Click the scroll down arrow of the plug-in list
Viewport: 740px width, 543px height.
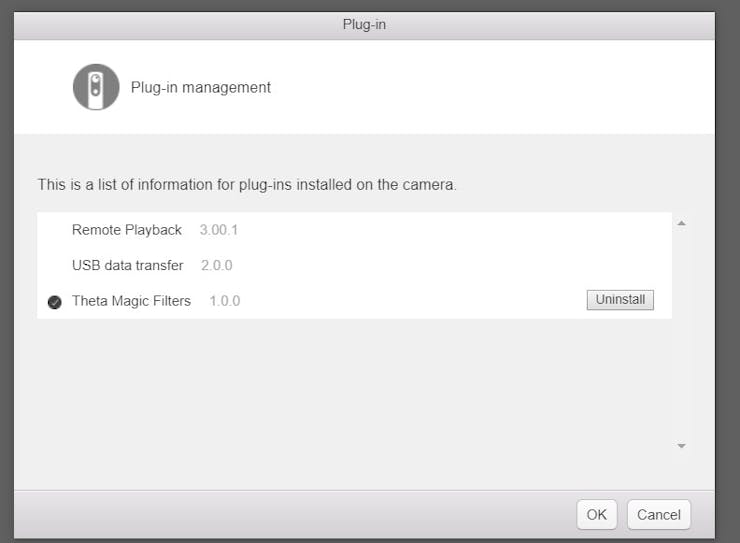(x=681, y=445)
